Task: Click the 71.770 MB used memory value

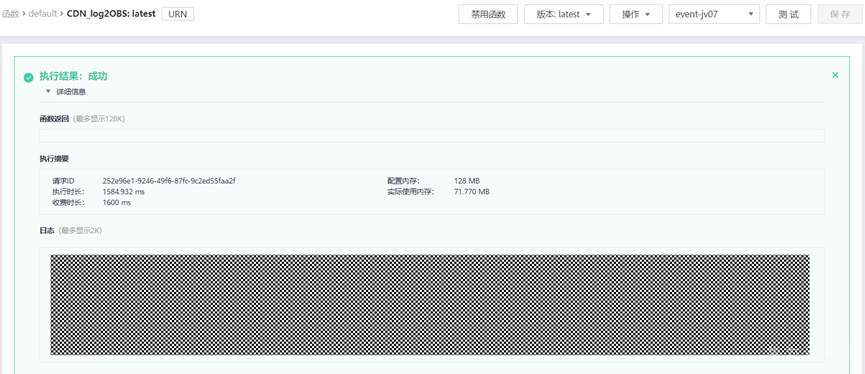Action: pos(471,191)
